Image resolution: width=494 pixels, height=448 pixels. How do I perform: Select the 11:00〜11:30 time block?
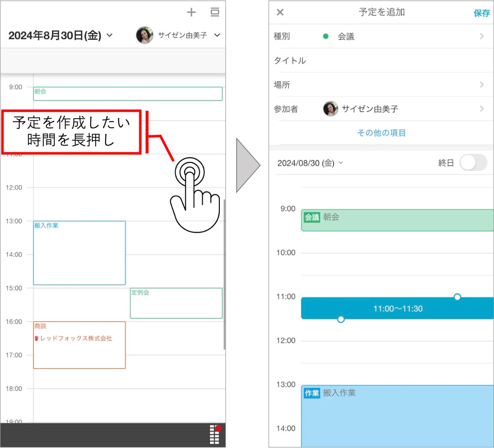coord(398,308)
